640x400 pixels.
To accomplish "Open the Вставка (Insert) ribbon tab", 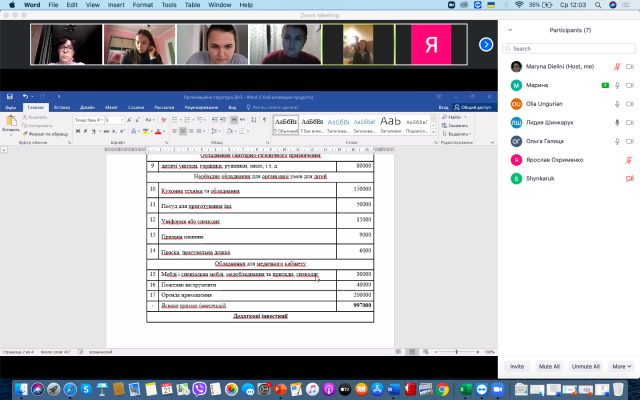I will pos(62,107).
